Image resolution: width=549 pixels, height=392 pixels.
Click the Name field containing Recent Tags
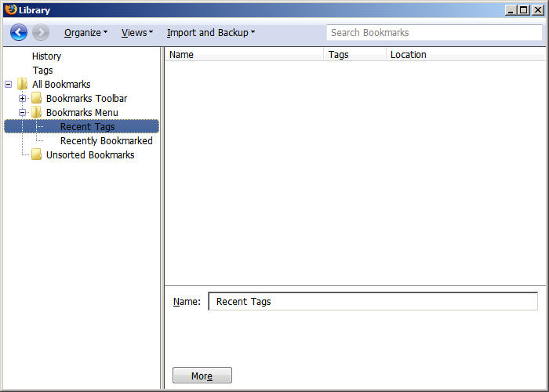(x=373, y=301)
